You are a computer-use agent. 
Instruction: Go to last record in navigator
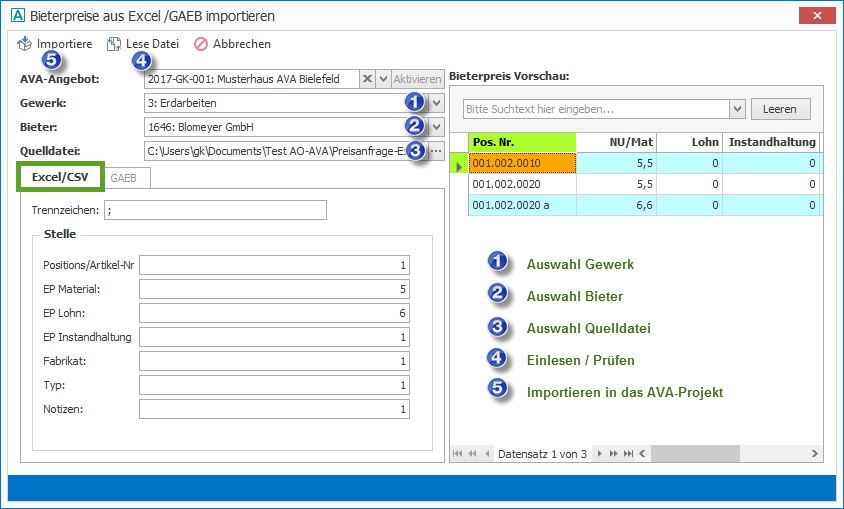[628, 454]
